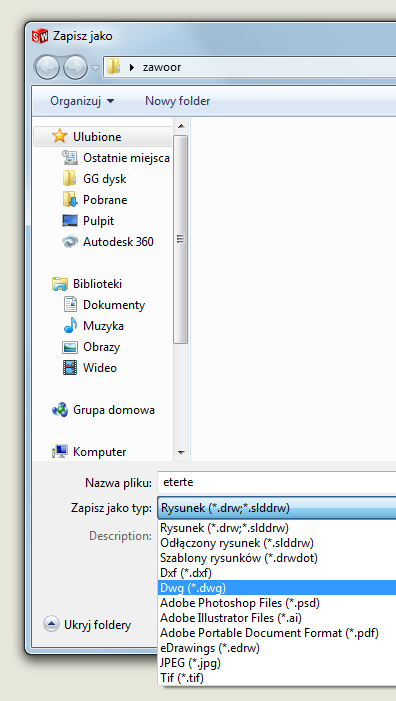Open the recent locations arrow beside nav buttons
The image size is (396, 701).
pyautogui.click(x=96, y=68)
